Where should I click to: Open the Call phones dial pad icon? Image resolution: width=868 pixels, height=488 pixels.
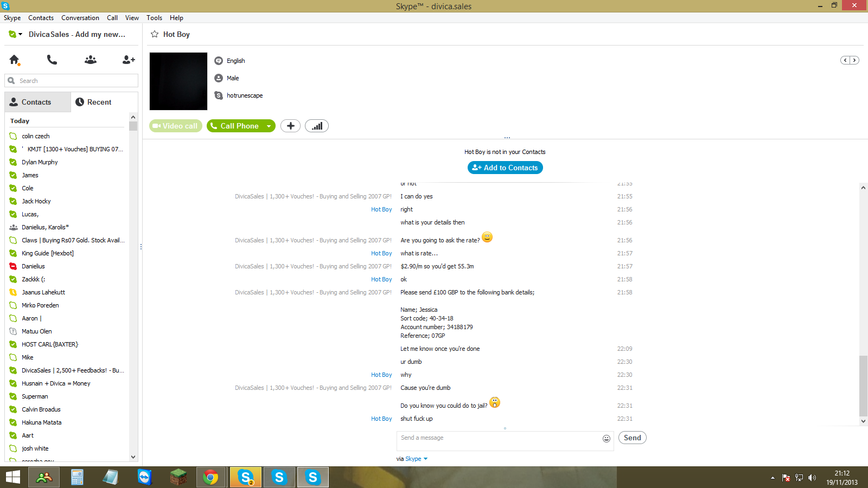pos(52,60)
